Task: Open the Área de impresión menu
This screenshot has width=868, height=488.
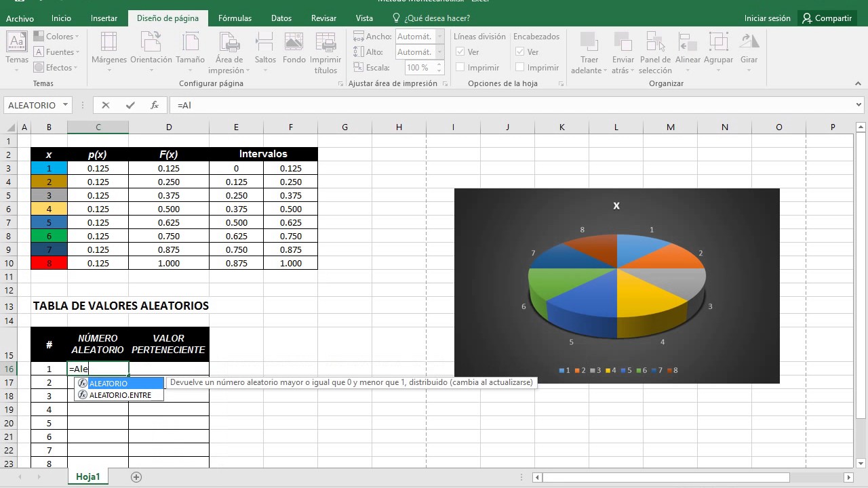Action: 229,53
